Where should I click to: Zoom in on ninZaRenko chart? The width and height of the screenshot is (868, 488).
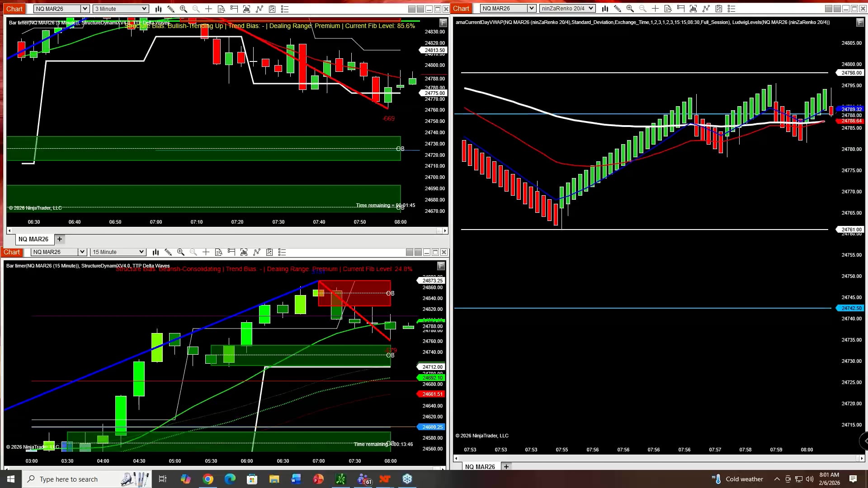pos(630,8)
